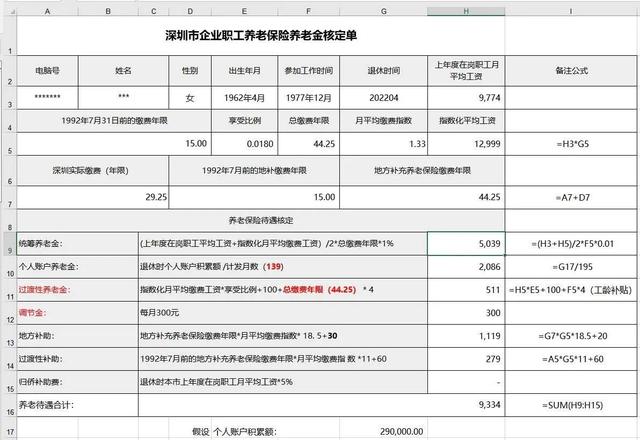
Task: Click the 指数化平均工资 header cell
Action: 466,121
